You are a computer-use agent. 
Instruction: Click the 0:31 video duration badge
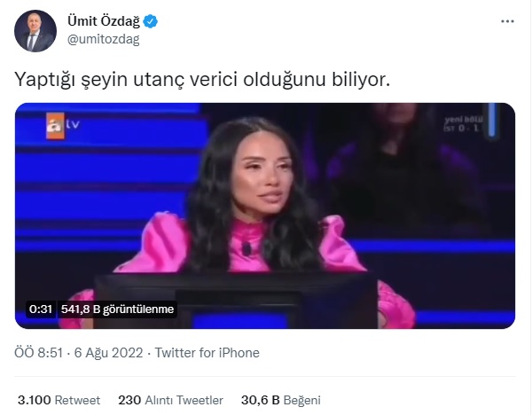point(41,309)
